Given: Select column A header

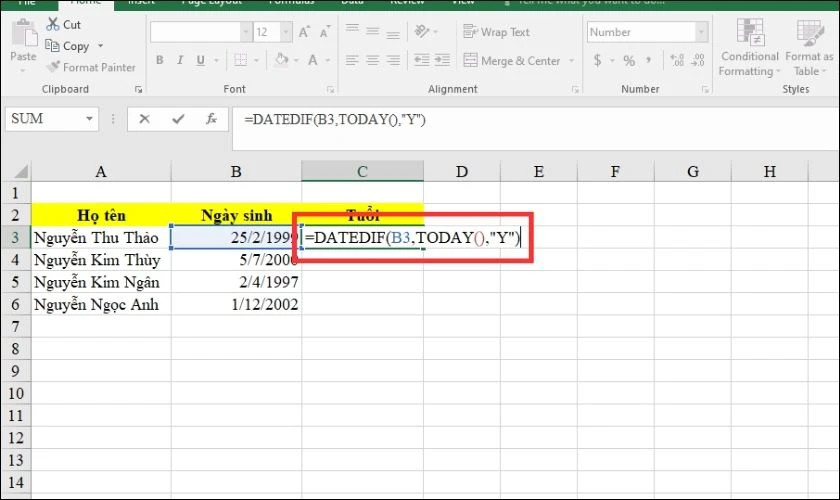Looking at the screenshot, I should (x=101, y=171).
